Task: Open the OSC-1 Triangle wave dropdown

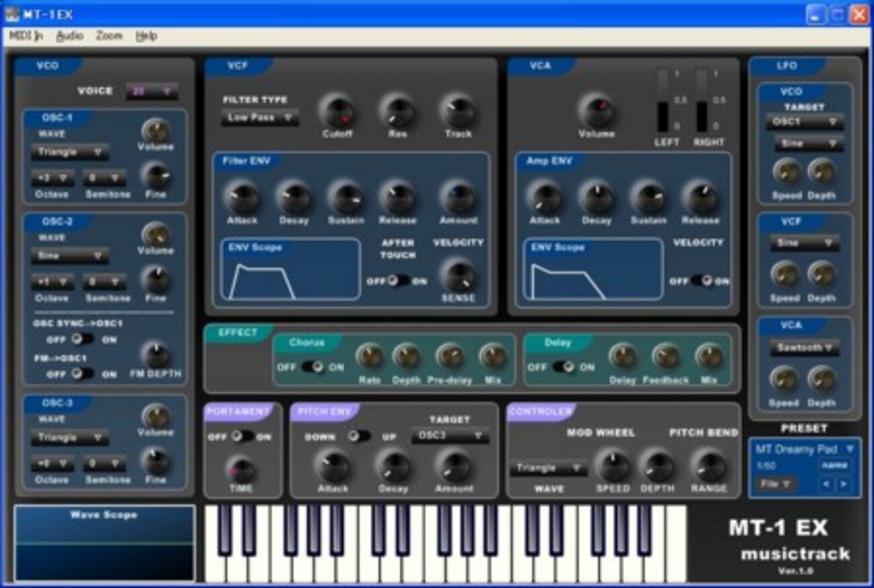Action: (70, 152)
